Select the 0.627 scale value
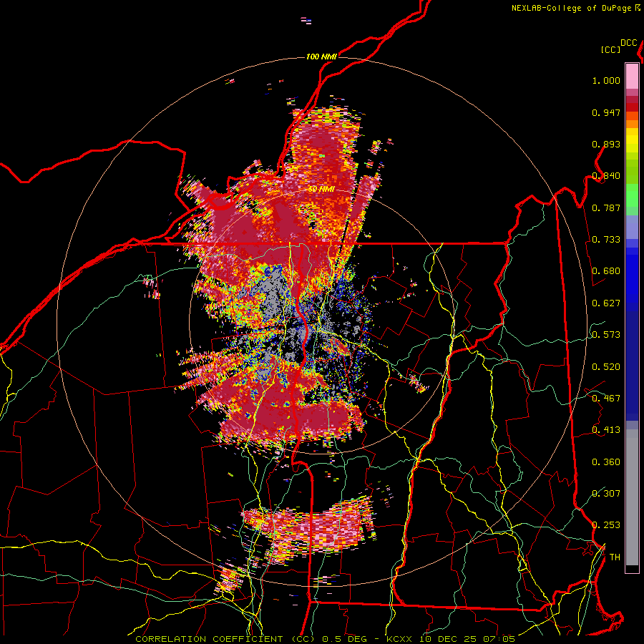Screen dimensions: 644x644 pyautogui.click(x=606, y=303)
